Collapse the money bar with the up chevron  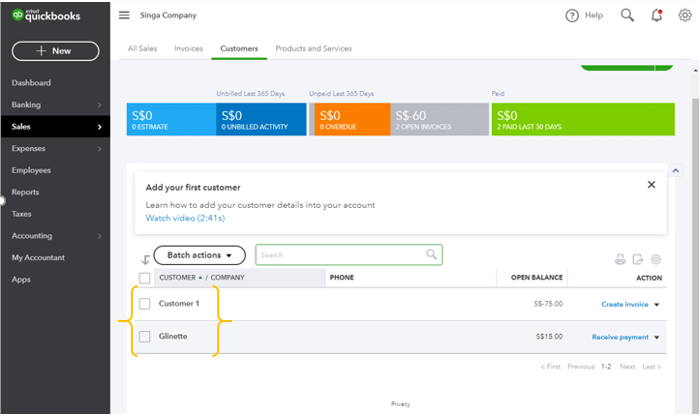click(x=675, y=170)
